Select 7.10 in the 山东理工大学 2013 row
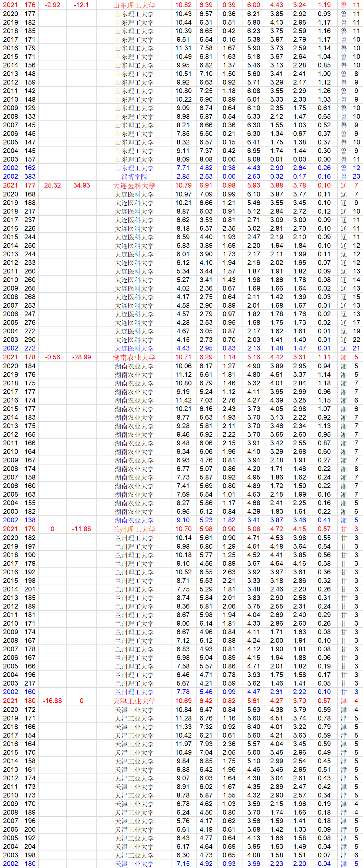This screenshot has width=363, height=868. coord(206,74)
